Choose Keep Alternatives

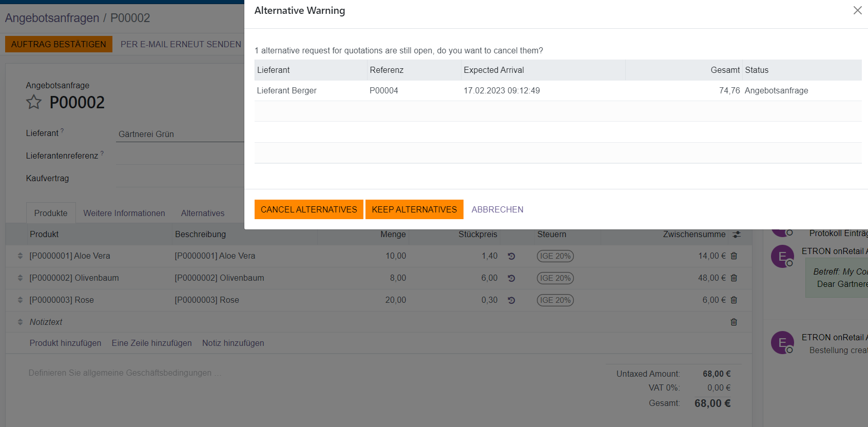414,209
